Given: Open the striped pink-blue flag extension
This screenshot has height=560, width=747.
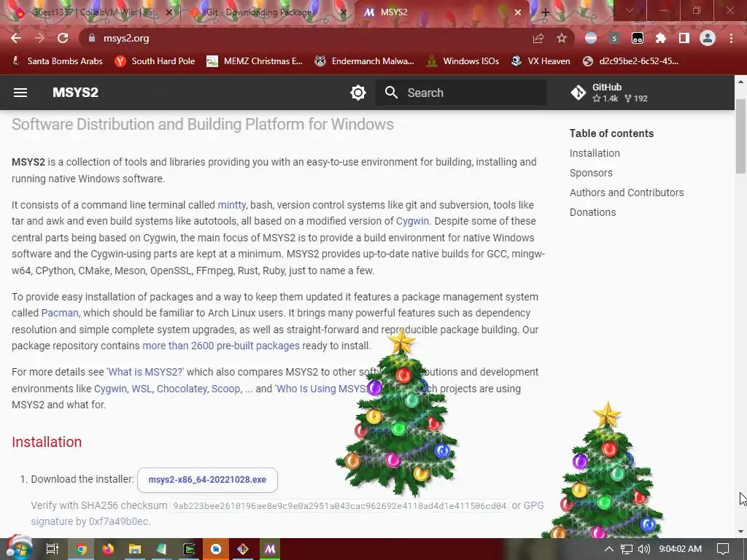Looking at the screenshot, I should point(591,38).
